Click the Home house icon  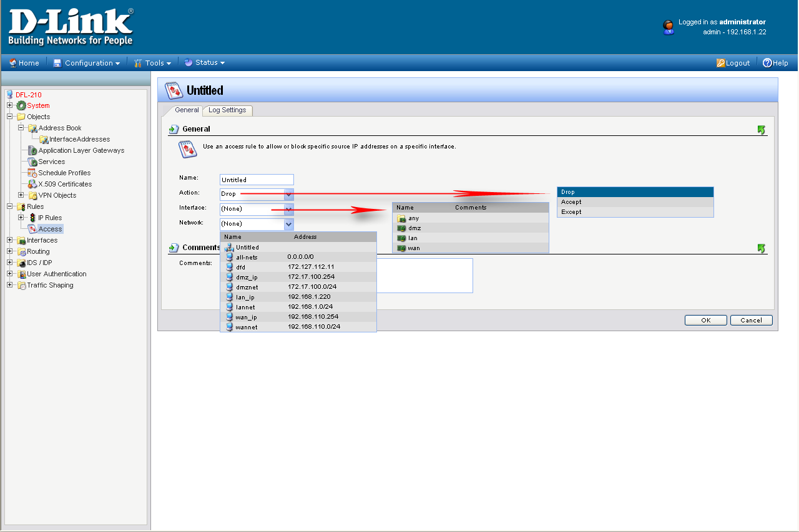[12, 62]
